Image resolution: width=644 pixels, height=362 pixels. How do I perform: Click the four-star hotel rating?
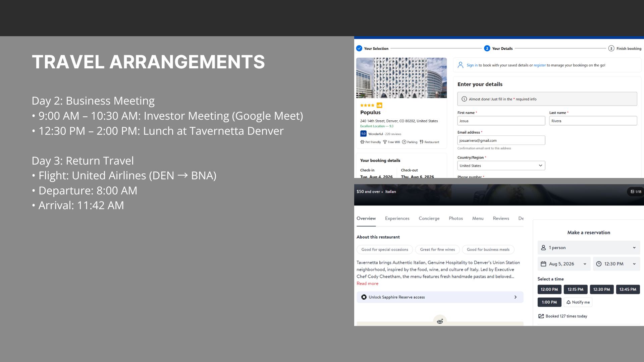367,105
